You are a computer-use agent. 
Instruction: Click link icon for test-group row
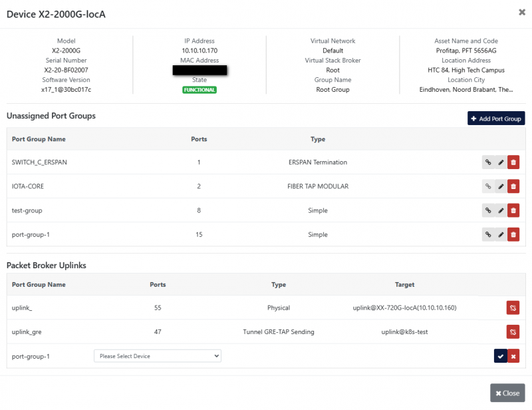click(x=487, y=210)
